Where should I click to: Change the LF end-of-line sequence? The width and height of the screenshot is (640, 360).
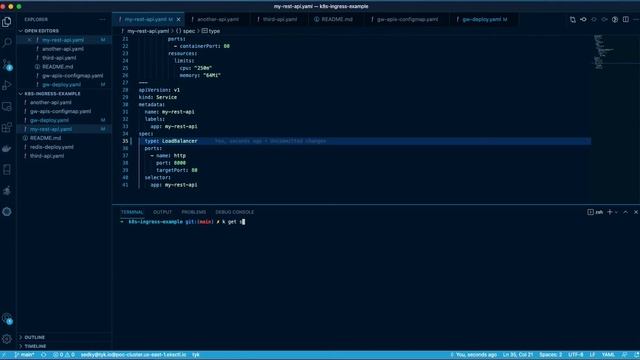(x=592, y=355)
